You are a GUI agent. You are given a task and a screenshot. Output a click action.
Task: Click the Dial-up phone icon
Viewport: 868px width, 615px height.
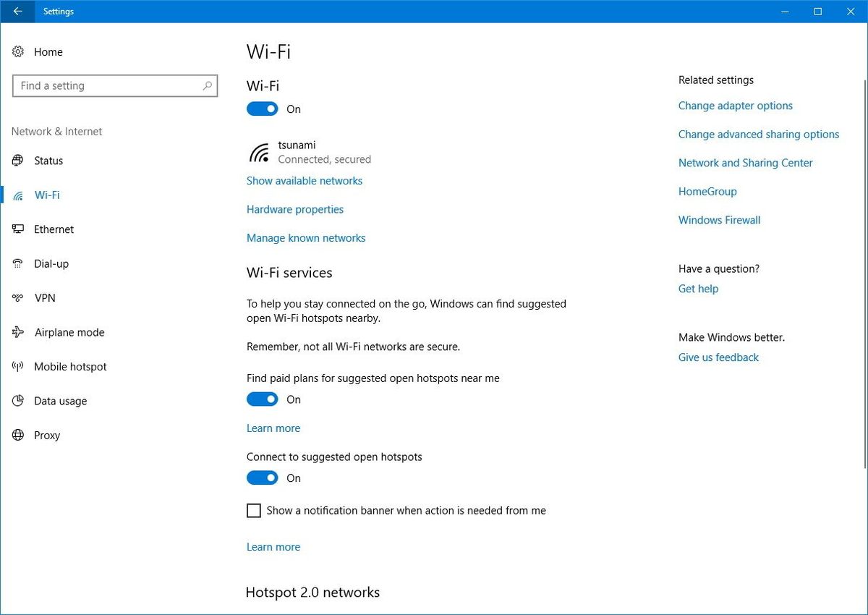(17, 263)
